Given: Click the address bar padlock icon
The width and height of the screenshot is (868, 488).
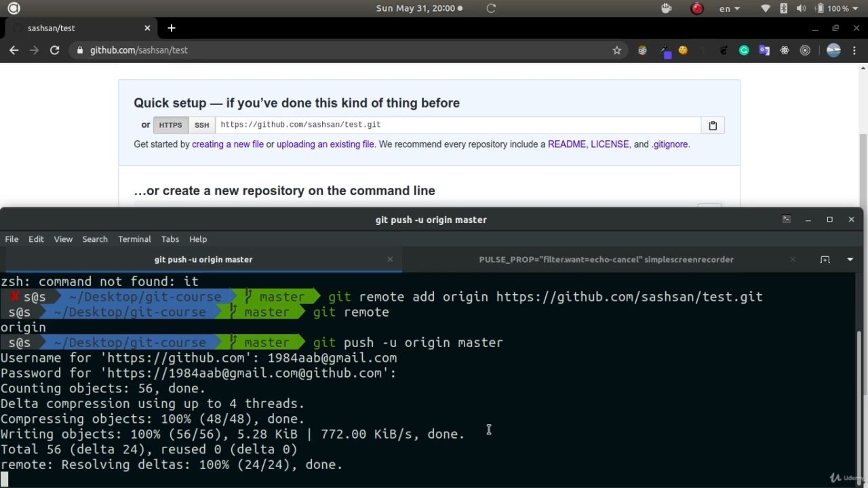Looking at the screenshot, I should coord(80,50).
